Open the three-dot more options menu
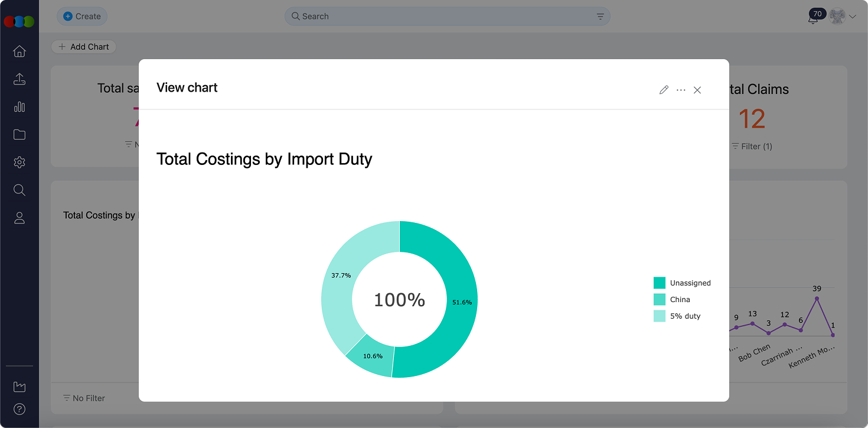This screenshot has height=428, width=868. (x=681, y=90)
